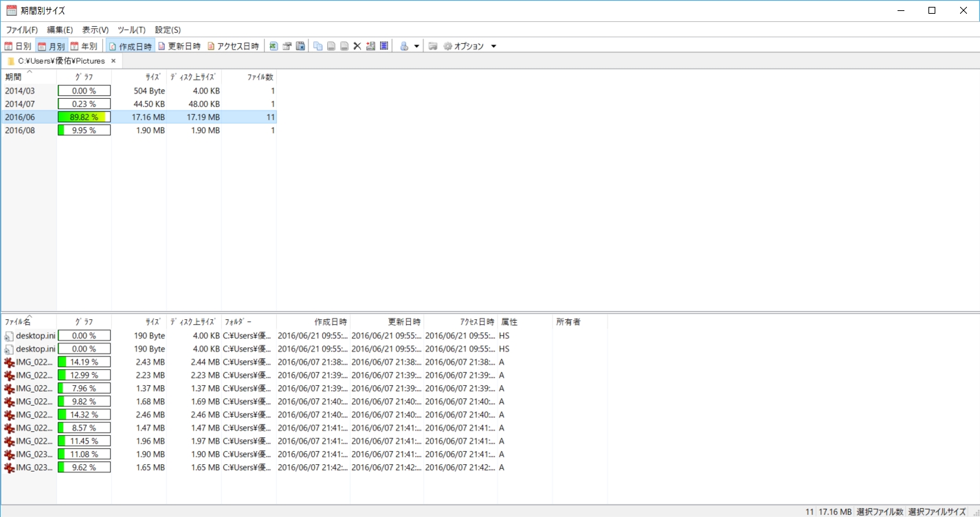Screen dimensions: 980x517
Task: Select the 2016/06 period row
Action: (x=139, y=117)
